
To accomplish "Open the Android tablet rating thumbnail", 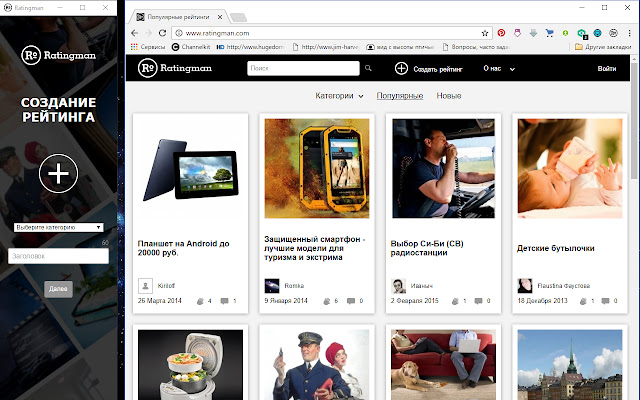I will click(x=190, y=169).
